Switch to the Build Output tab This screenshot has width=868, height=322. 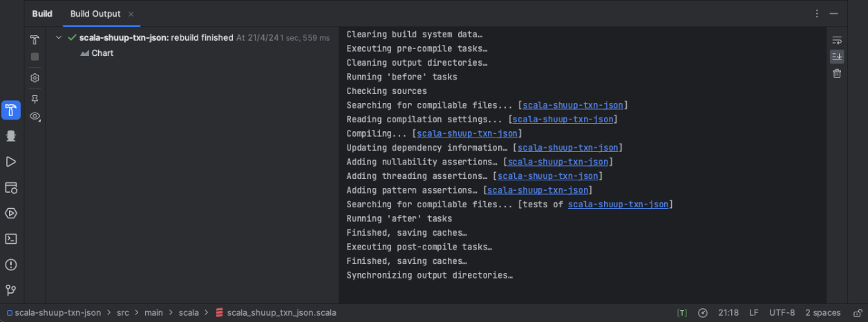(95, 14)
